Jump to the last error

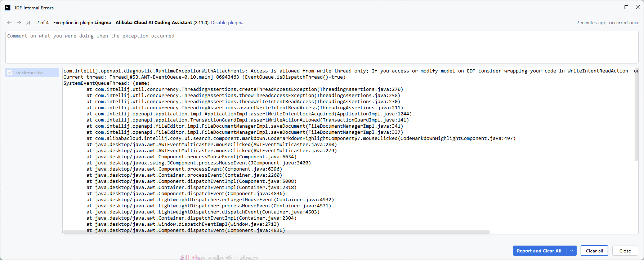tap(28, 23)
